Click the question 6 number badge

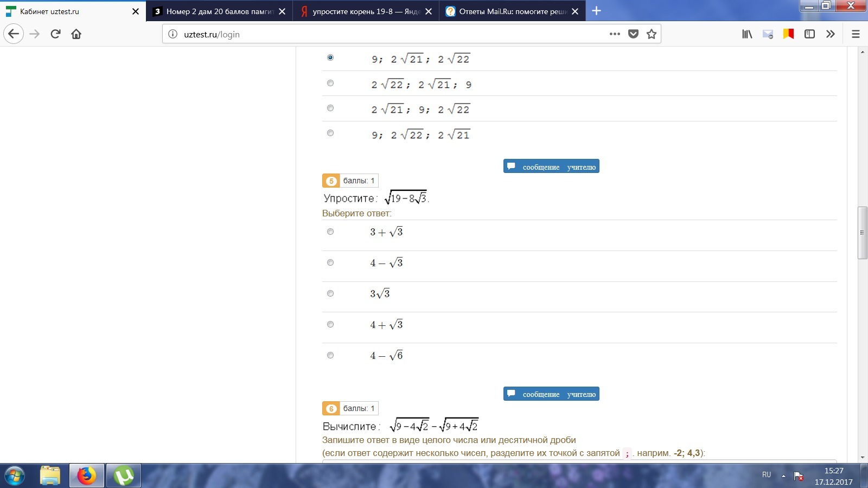click(x=331, y=408)
